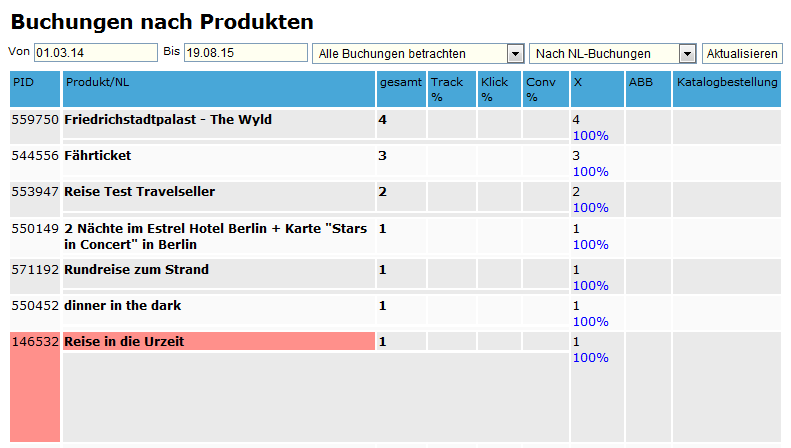Select 'Friedrichstadtpalast - The Wyld' product row

tap(167, 120)
